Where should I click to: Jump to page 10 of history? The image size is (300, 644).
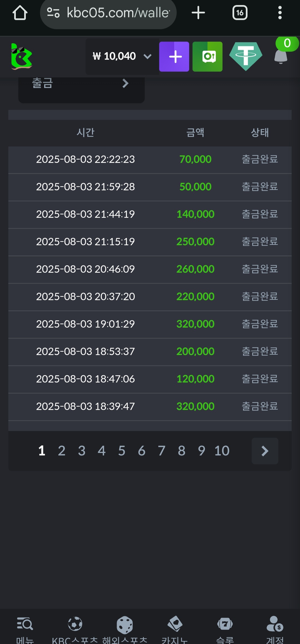pos(222,451)
